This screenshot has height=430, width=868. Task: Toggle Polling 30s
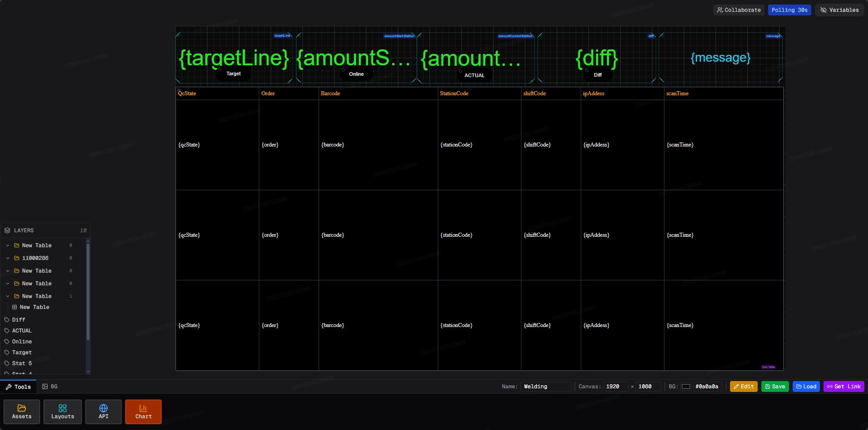pos(789,10)
